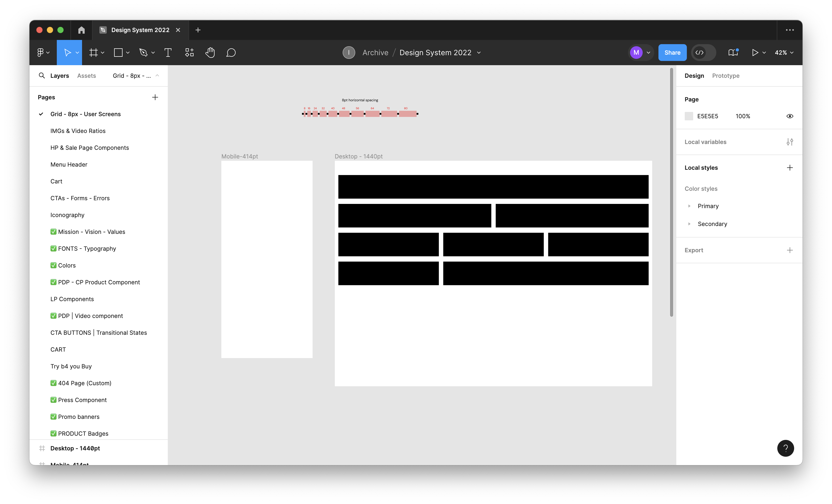Select the Desktop - 1440pt frame layer icon
The image size is (832, 504).
coord(42,448)
